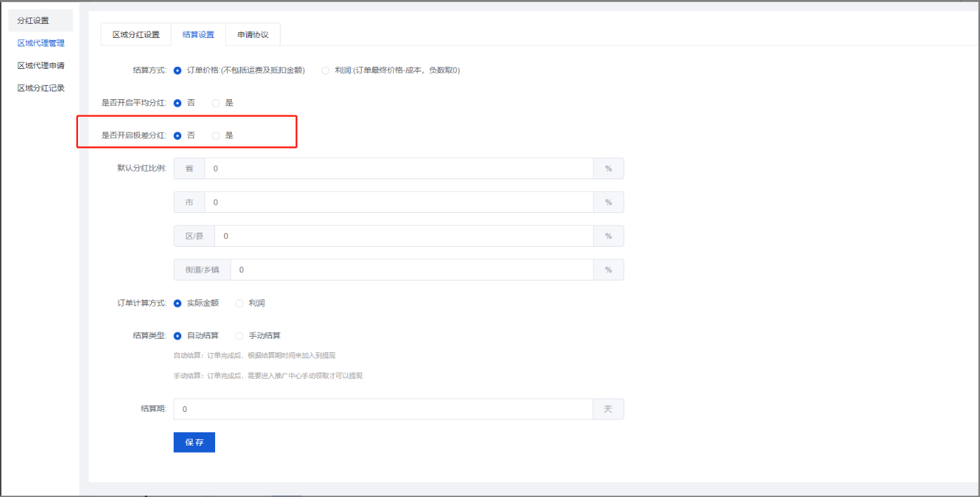Choose 利润 settlement method radio
The width and height of the screenshot is (980, 497).
[x=325, y=70]
